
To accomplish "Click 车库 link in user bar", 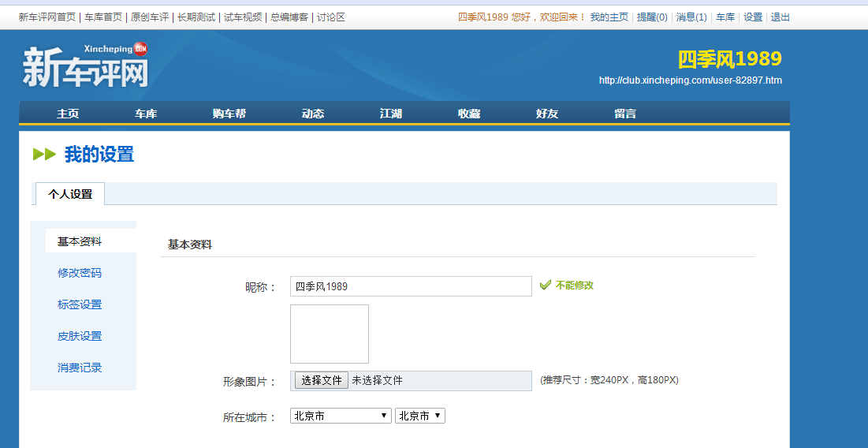I will (x=725, y=17).
